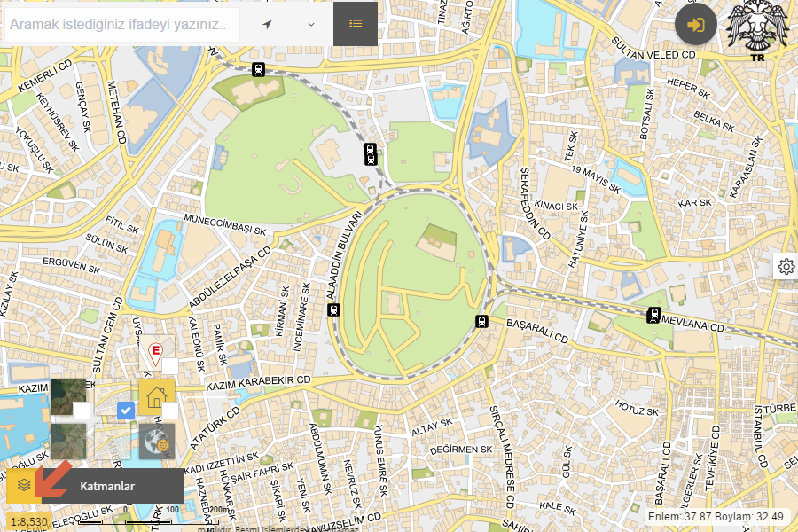Open the globe with gear layer settings
This screenshot has width=798, height=532.
pos(157,441)
